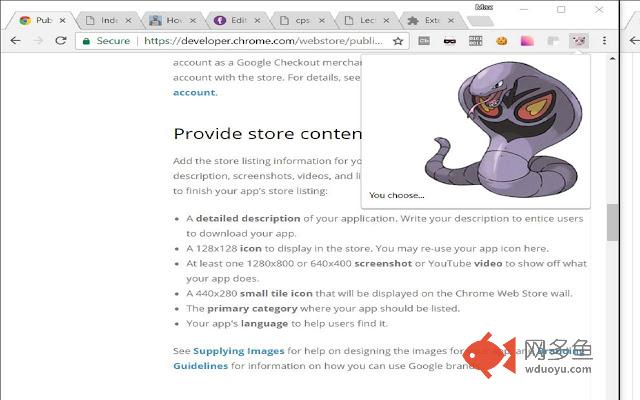Click the bold 'primary category' text
This screenshot has width=640, height=400.
[x=252, y=309]
